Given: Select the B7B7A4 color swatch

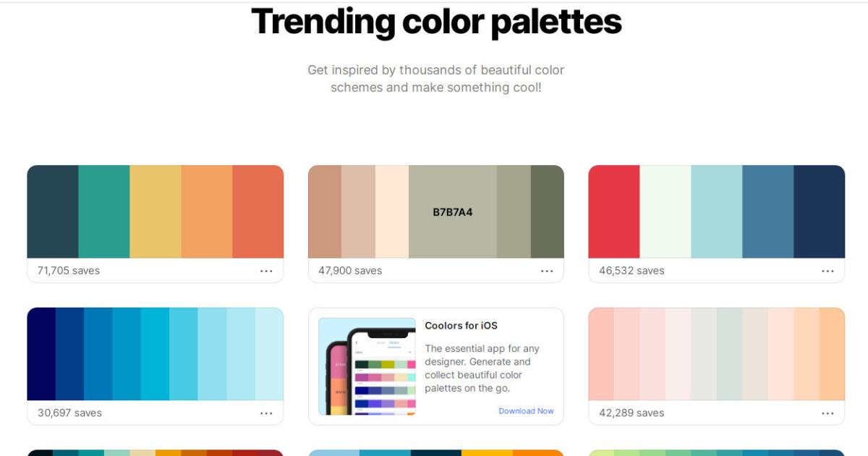Looking at the screenshot, I should [453, 212].
